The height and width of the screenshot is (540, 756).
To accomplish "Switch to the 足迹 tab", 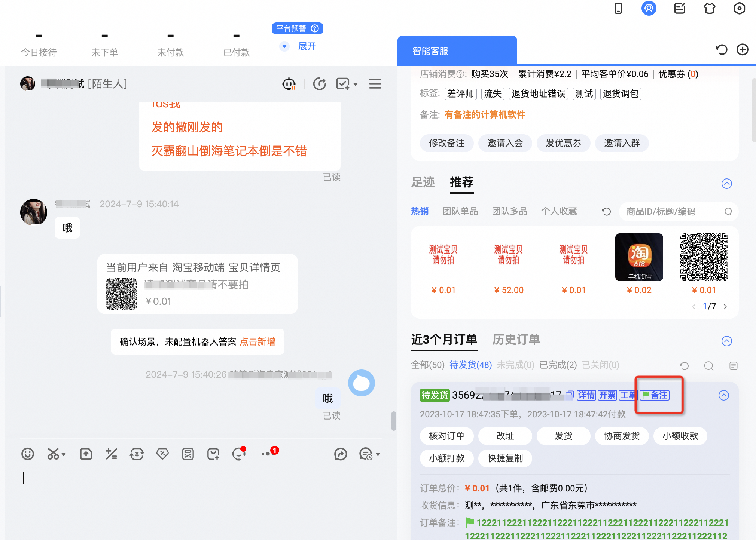I will point(423,182).
